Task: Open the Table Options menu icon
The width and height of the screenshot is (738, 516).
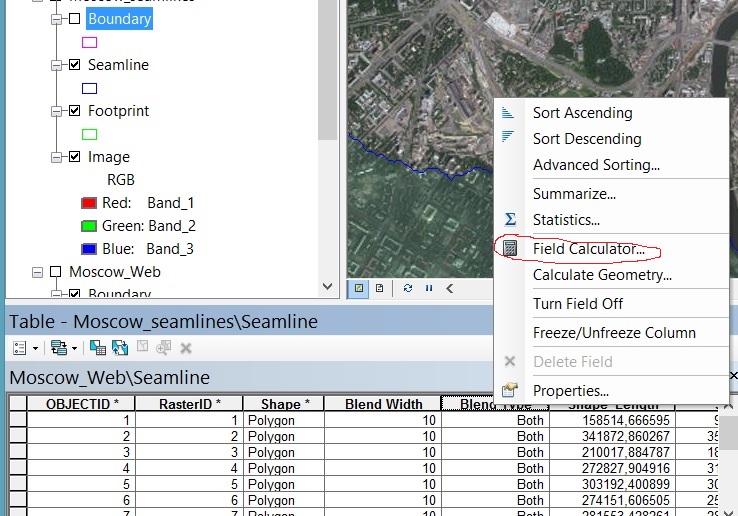Action: click(x=20, y=348)
